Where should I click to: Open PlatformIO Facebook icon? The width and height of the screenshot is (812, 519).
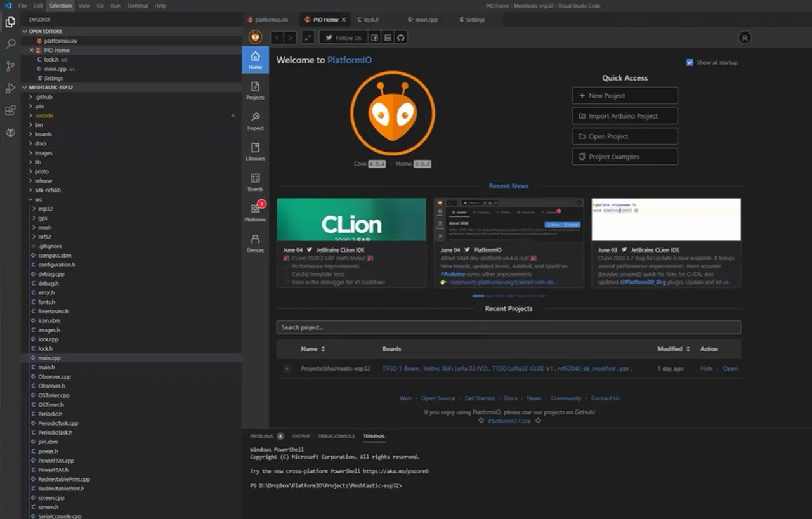[374, 37]
